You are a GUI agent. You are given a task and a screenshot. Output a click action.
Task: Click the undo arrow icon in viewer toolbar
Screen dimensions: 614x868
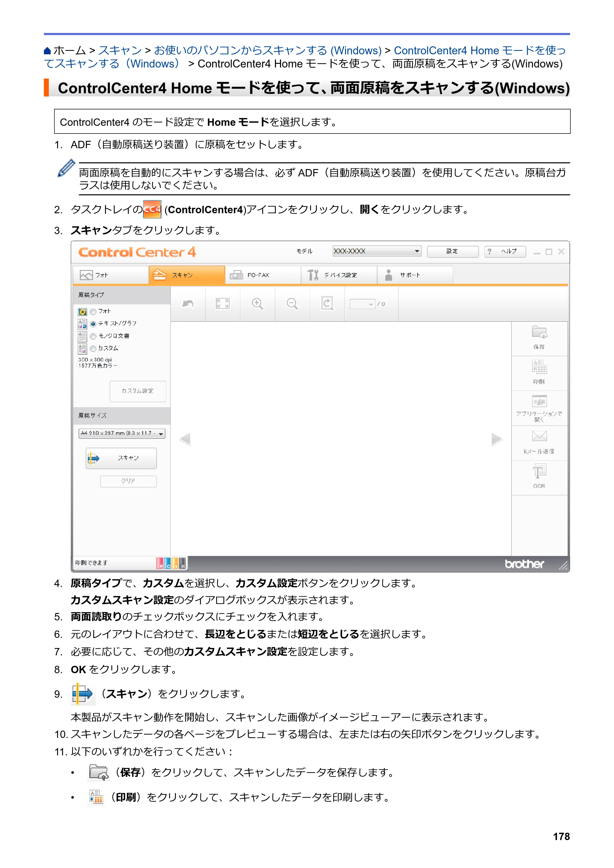tap(188, 304)
